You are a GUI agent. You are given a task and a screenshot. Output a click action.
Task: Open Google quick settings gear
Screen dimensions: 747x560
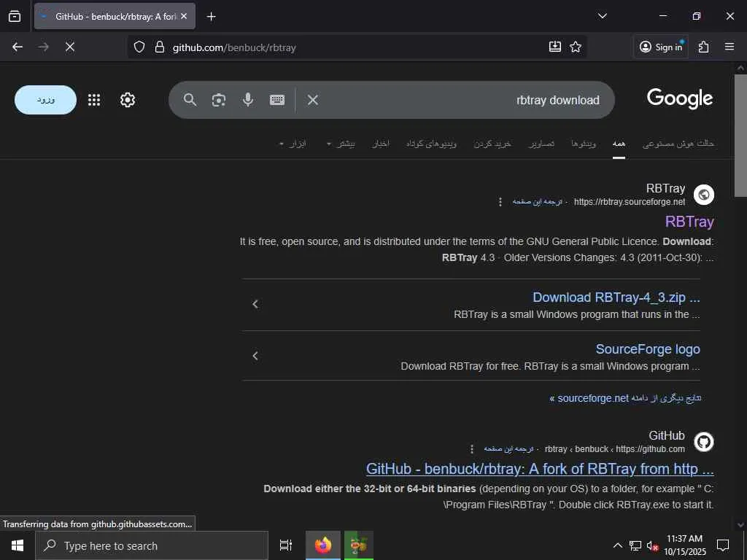coord(127,100)
